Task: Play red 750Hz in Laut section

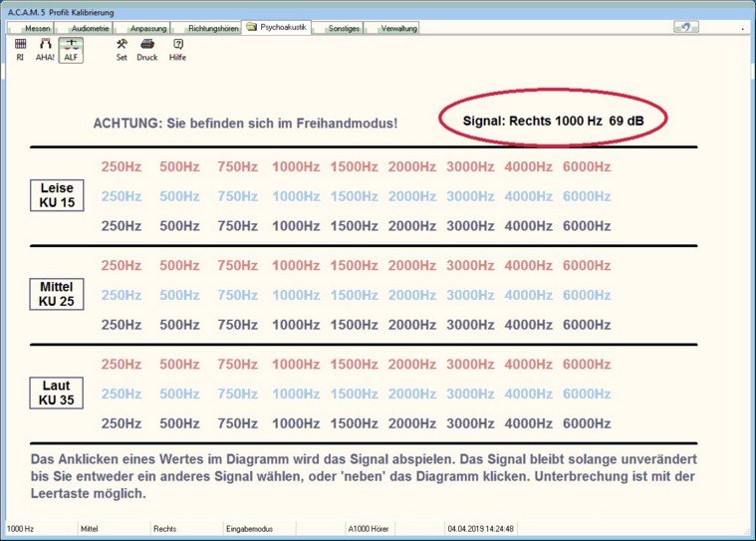Action: (x=237, y=365)
